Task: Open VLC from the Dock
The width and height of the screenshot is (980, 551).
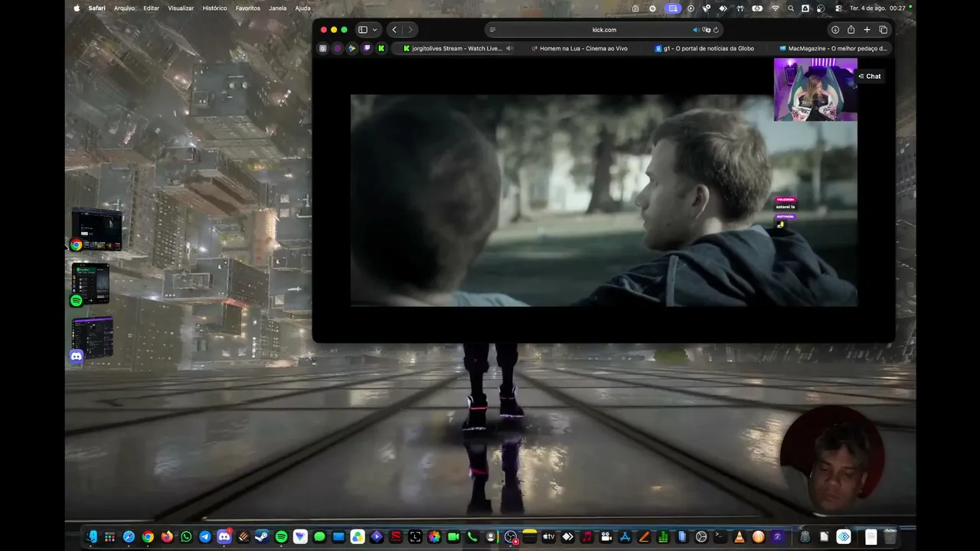Action: coord(739,537)
